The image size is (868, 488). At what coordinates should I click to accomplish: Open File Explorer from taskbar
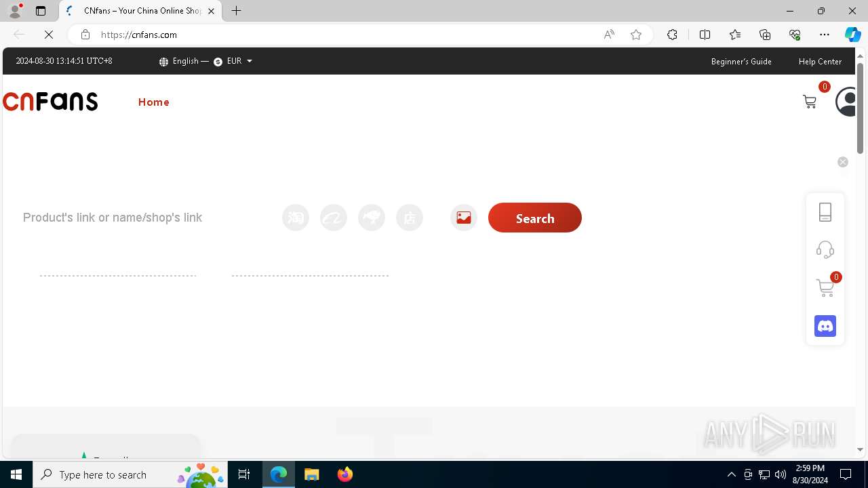(x=311, y=474)
